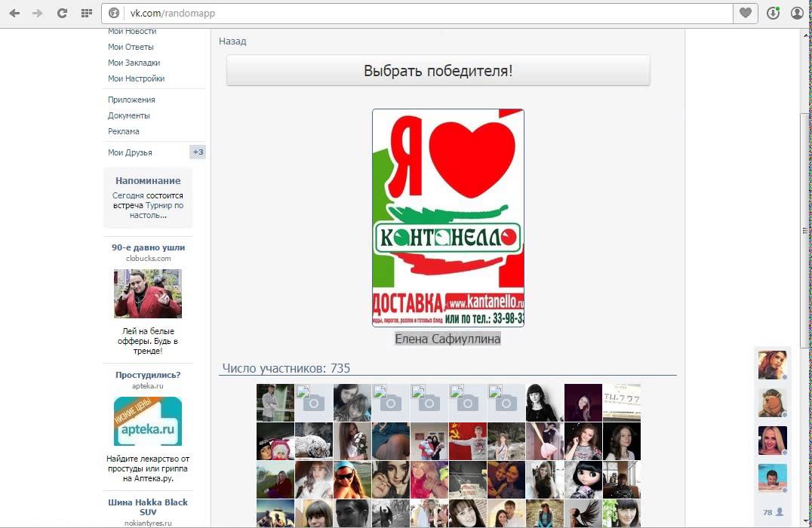Viewport: 812px width, 528px height.
Task: Reload the page with the refresh icon
Action: (x=62, y=13)
